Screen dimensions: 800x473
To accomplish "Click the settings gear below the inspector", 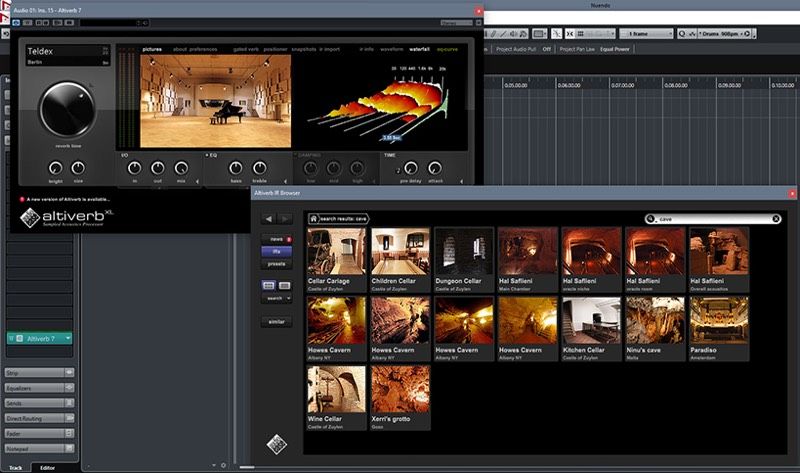I will (223, 465).
